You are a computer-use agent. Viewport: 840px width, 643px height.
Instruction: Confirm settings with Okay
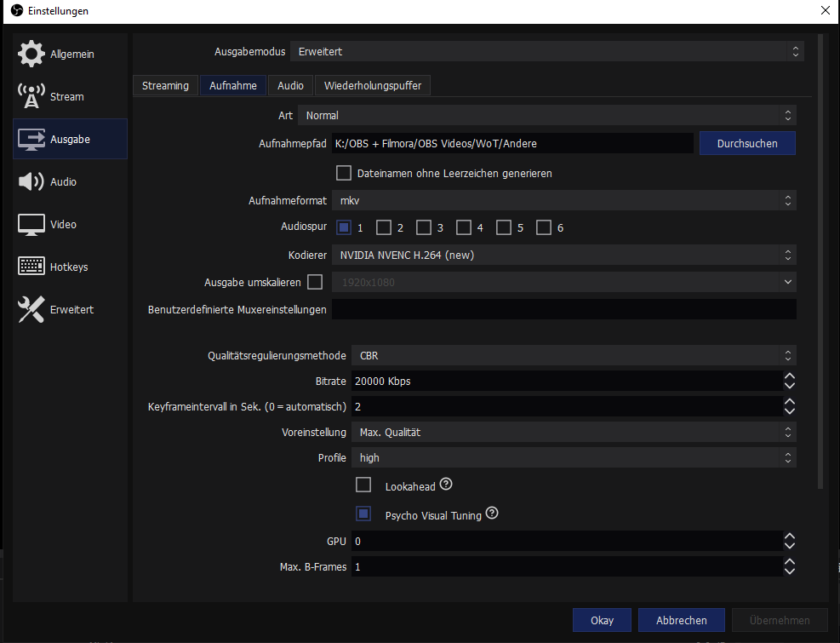pos(602,620)
